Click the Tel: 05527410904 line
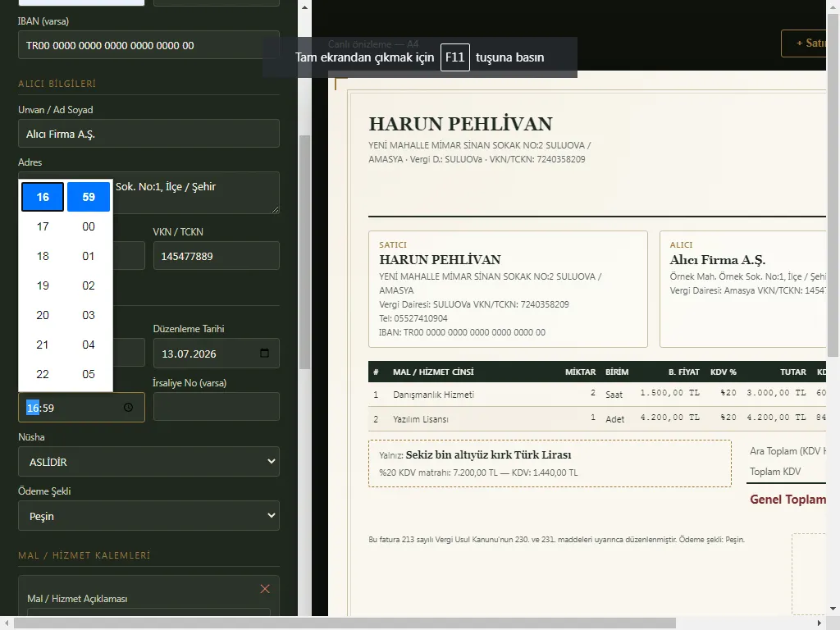Screen dimensions: 840x630 [413, 318]
